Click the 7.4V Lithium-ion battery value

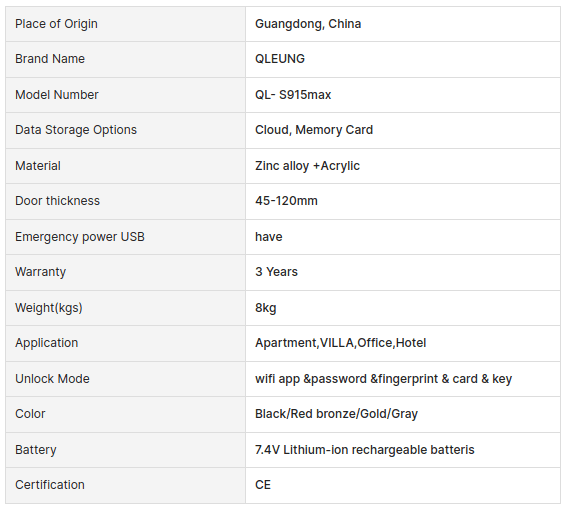(x=365, y=450)
